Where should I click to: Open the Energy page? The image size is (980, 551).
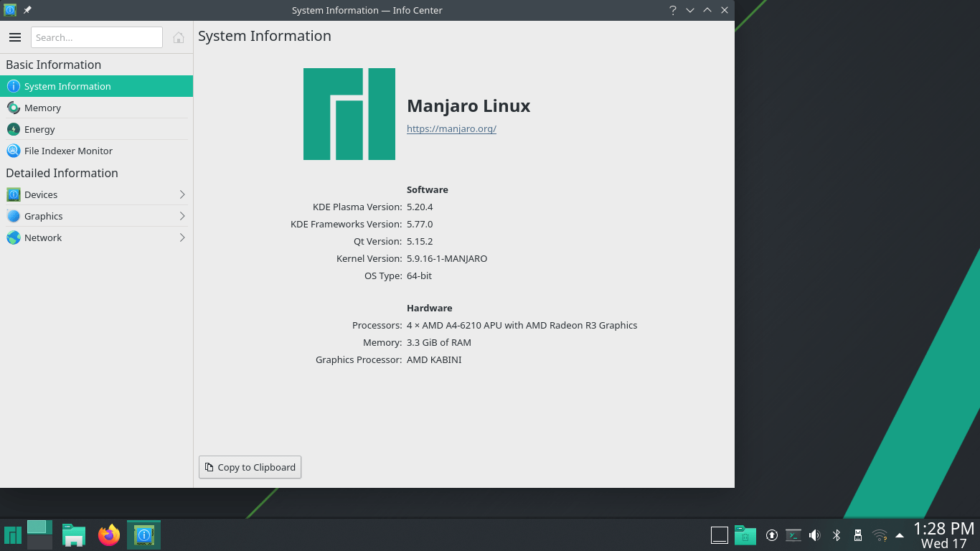pos(96,129)
